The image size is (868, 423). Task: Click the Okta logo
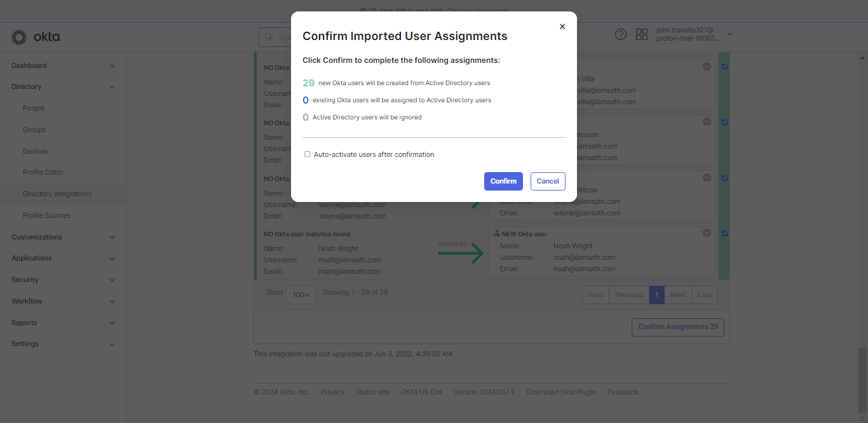(x=36, y=37)
